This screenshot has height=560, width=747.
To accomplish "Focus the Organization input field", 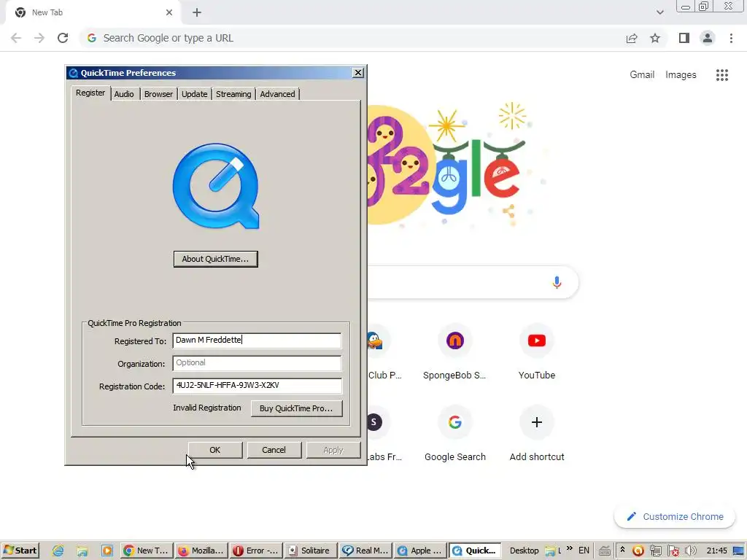I will [x=257, y=363].
